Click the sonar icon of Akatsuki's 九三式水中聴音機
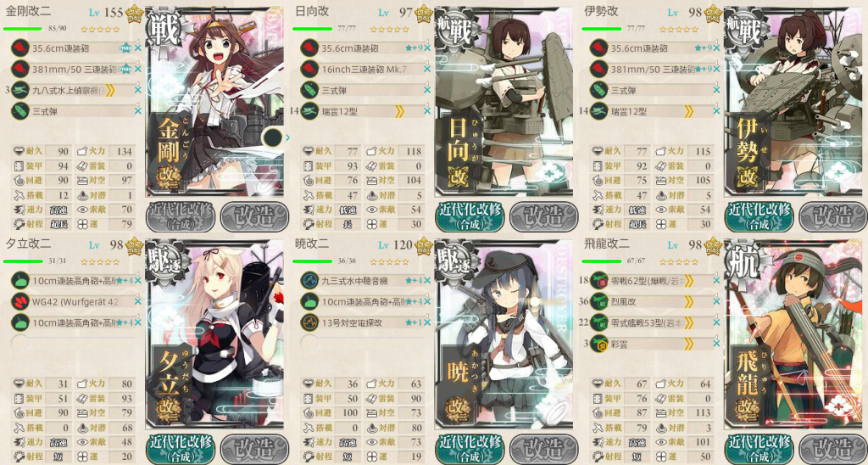The image size is (868, 465). (x=309, y=281)
